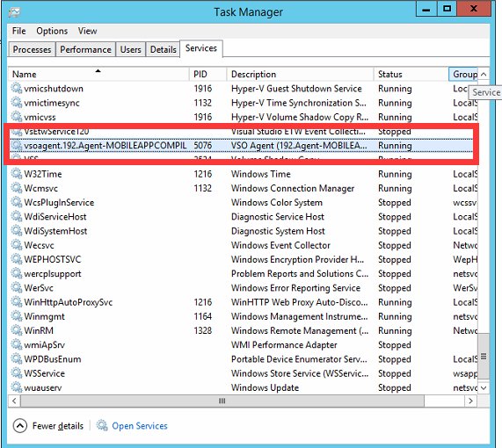This screenshot has height=448, width=502.
Task: Click vertical scrollbar up arrow
Action: click(484, 75)
